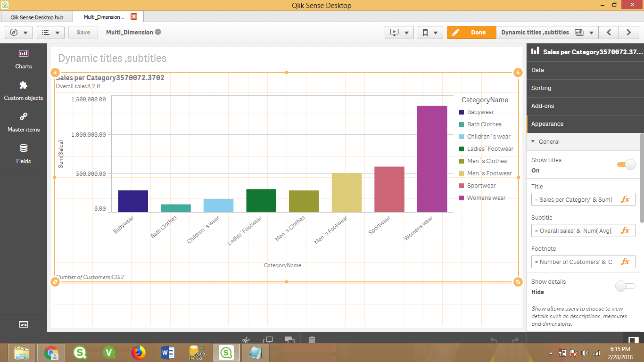Open the Subtitle expression fx editor
Screen dimensions: 644x362
[x=626, y=230]
